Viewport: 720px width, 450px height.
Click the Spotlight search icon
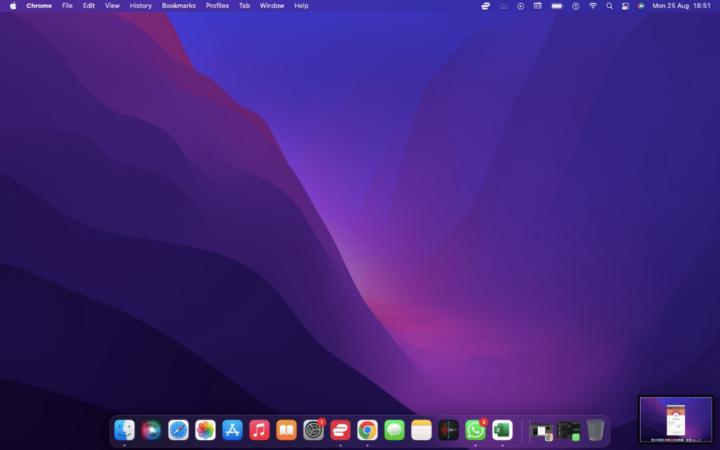[609, 6]
